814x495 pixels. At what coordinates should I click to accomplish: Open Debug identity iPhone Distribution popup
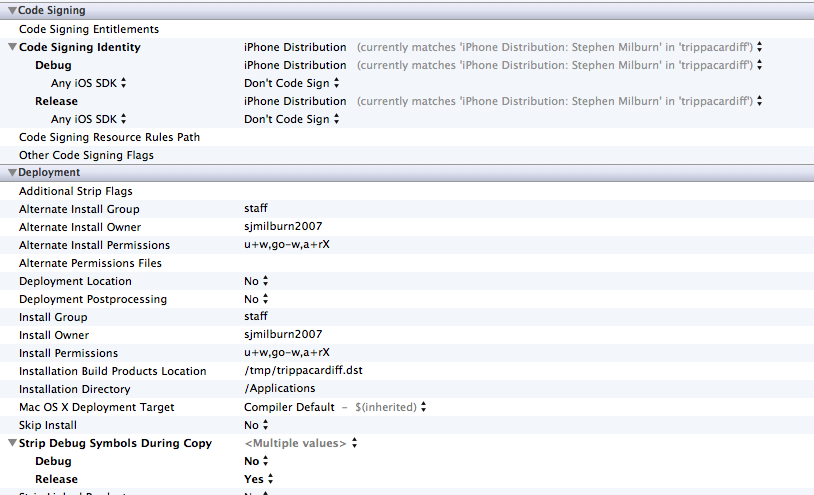[x=760, y=65]
